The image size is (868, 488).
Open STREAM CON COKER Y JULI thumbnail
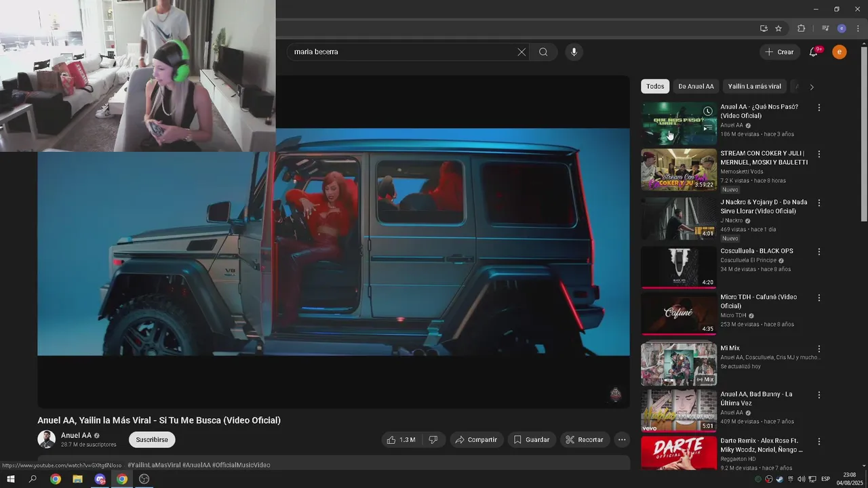[679, 170]
